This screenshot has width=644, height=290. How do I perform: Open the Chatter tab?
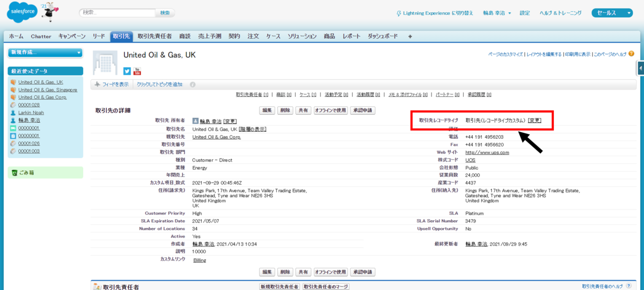pyautogui.click(x=41, y=36)
